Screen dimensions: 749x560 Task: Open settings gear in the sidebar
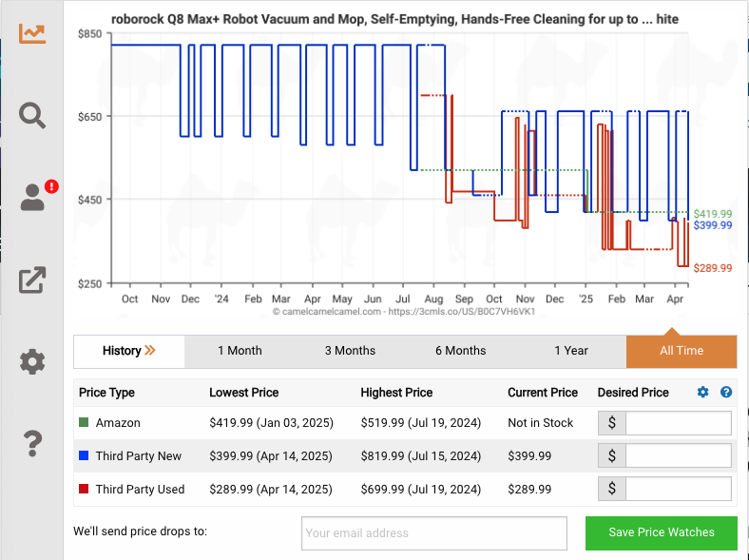32,361
